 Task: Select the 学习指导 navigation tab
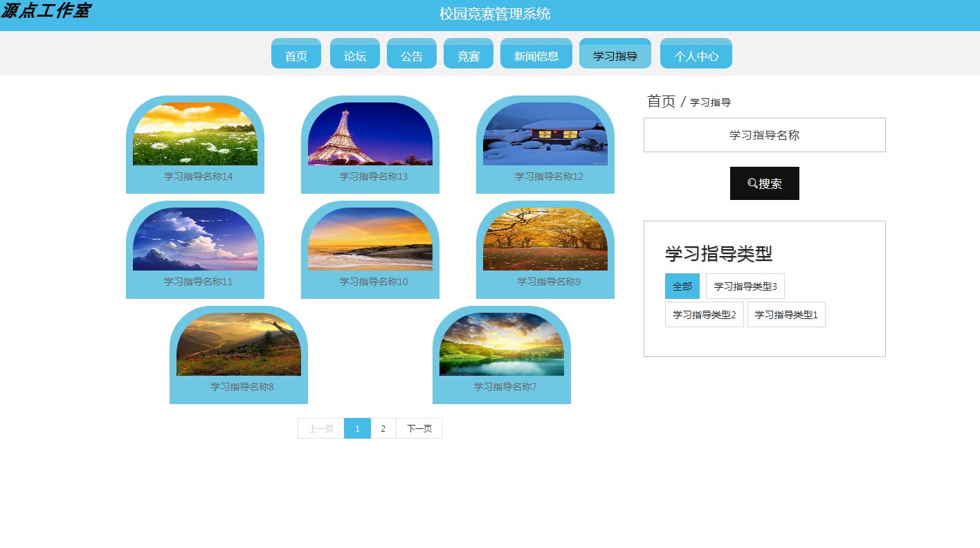(615, 53)
